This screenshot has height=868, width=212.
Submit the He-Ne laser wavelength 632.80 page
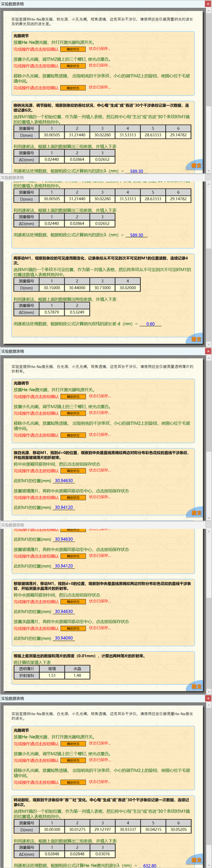click(196, 860)
